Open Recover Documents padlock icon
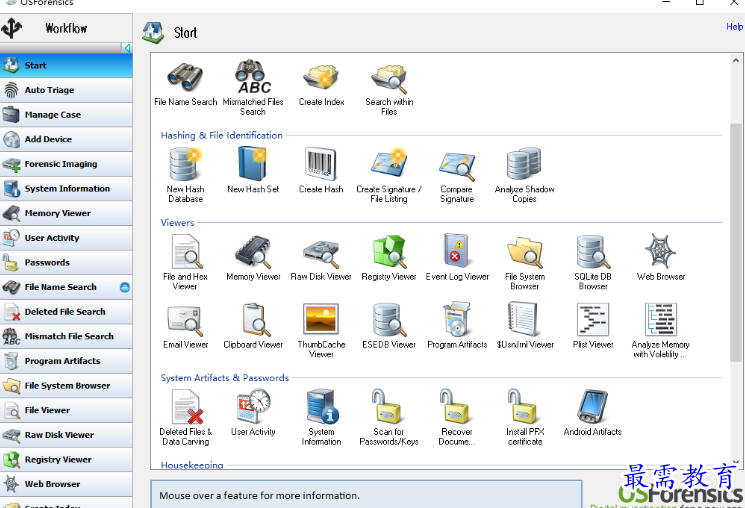The image size is (745, 508). [456, 406]
